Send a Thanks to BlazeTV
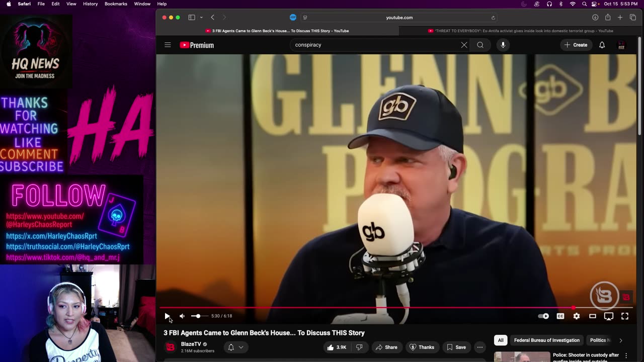644x362 pixels. (422, 347)
